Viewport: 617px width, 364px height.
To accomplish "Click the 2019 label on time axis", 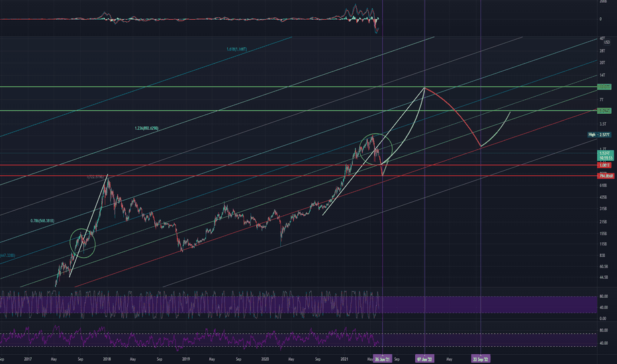I will (x=186, y=359).
